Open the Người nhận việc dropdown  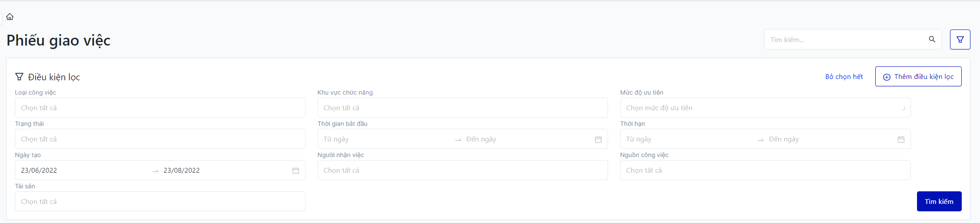pos(462,171)
